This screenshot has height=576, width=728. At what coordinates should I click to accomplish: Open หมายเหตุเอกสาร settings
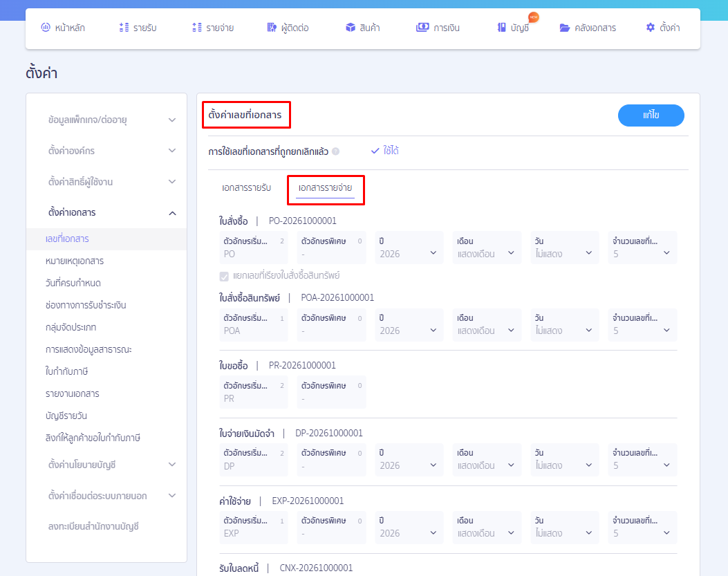click(75, 261)
